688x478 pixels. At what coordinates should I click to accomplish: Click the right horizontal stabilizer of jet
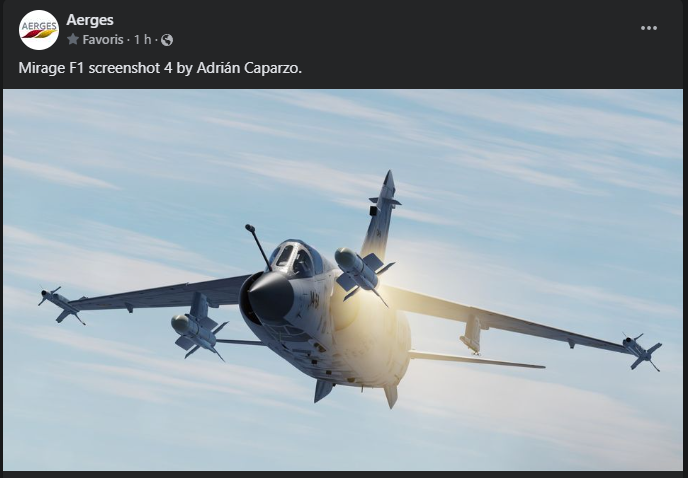477,359
